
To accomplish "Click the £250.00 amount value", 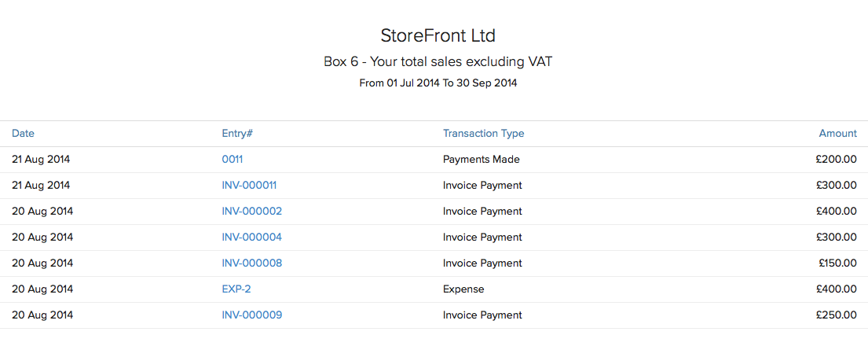I will (x=836, y=315).
